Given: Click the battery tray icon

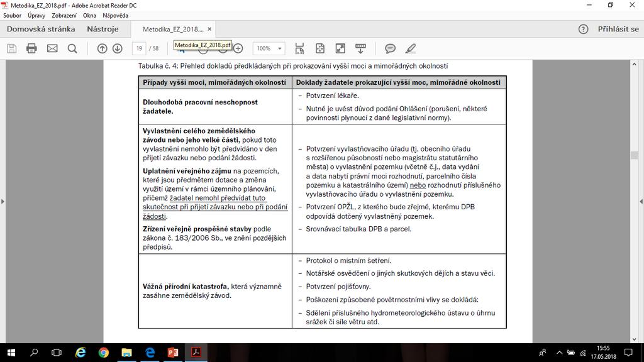Looking at the screenshot, I should [x=571, y=353].
